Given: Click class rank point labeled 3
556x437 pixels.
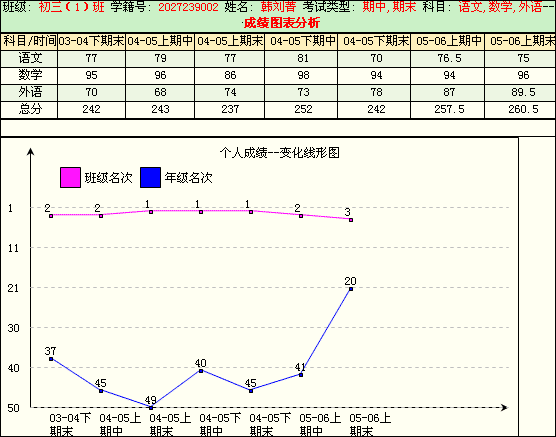Looking at the screenshot, I should coord(351,220).
